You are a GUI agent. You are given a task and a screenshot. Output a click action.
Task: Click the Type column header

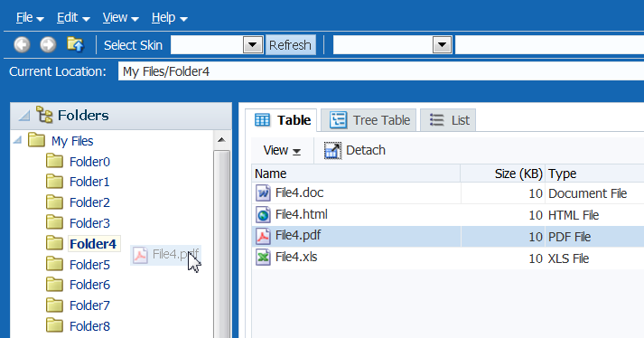point(594,174)
